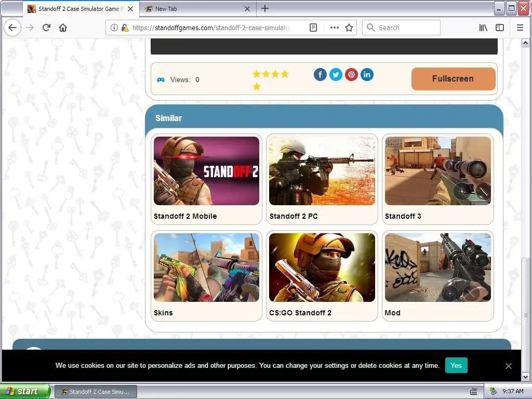The height and width of the screenshot is (399, 532).
Task: Click the Standoff 2 Mobile thumbnail image
Action: tap(206, 170)
